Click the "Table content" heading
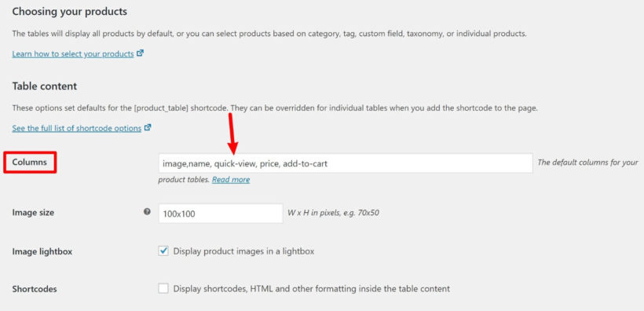644x311 pixels. coord(44,86)
